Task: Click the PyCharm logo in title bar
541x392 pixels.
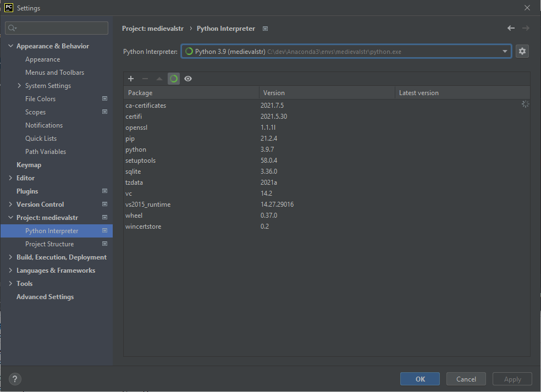Action: [x=9, y=8]
